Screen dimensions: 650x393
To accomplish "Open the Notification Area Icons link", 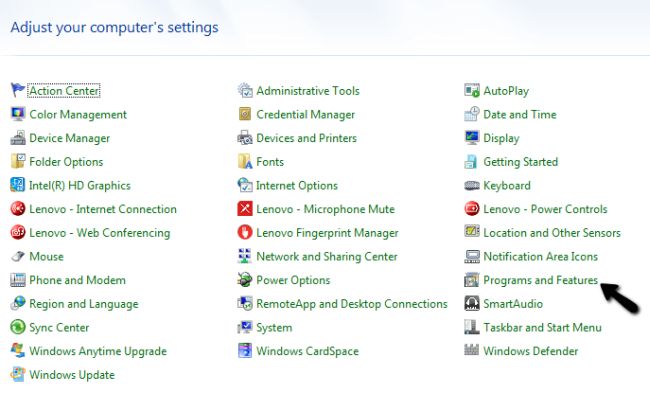I will coord(541,257).
